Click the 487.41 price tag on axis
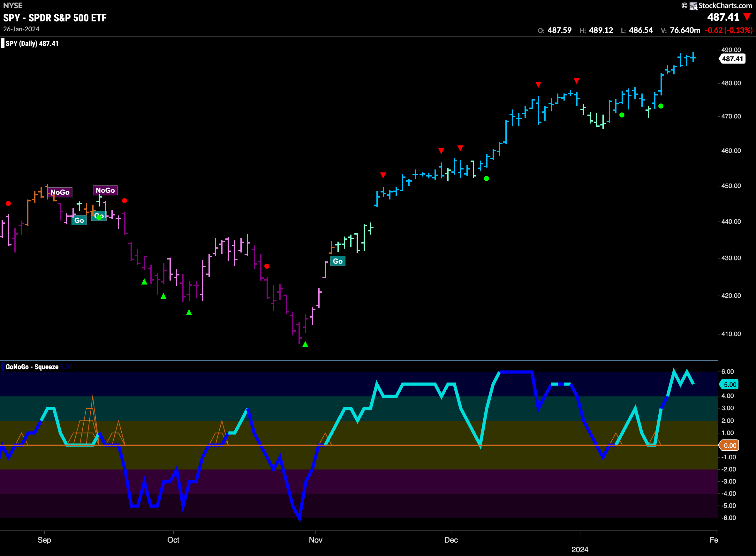 click(x=732, y=59)
